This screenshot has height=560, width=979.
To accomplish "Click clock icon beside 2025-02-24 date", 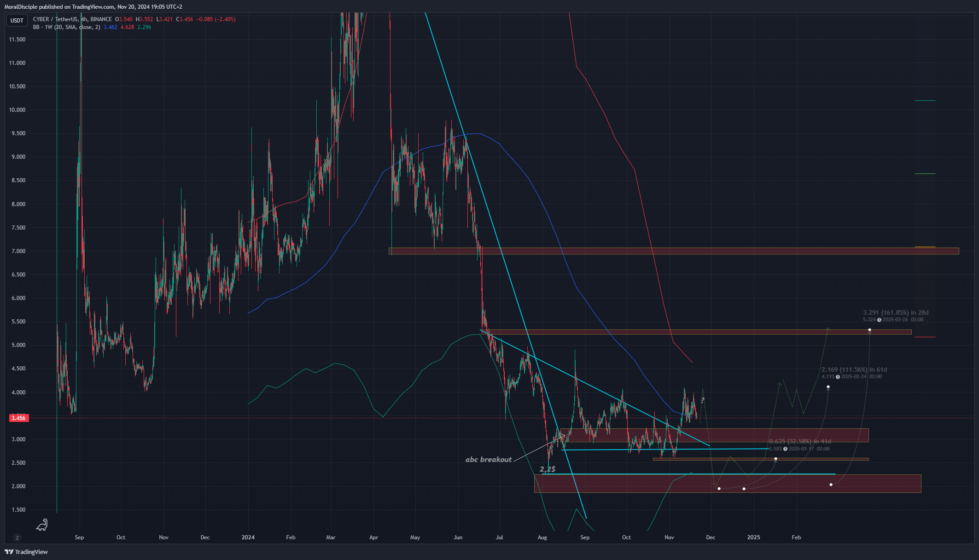I will (x=838, y=376).
